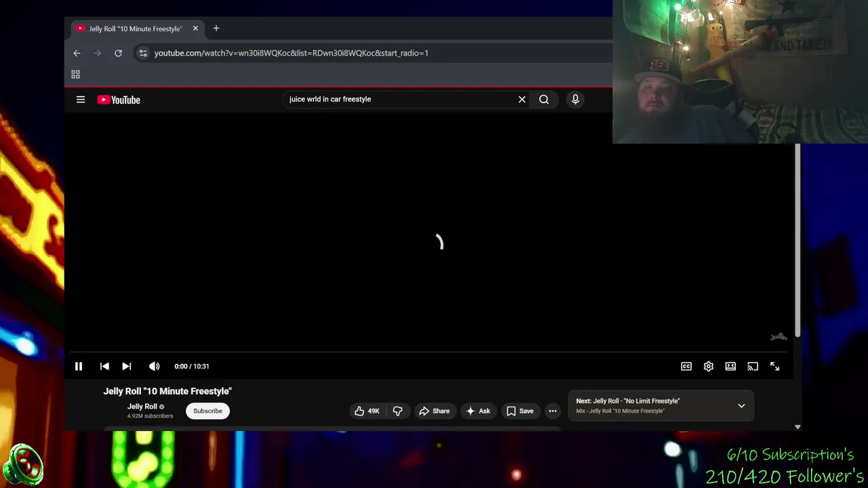The image size is (868, 488).
Task: Open the Ask button
Action: click(x=477, y=411)
